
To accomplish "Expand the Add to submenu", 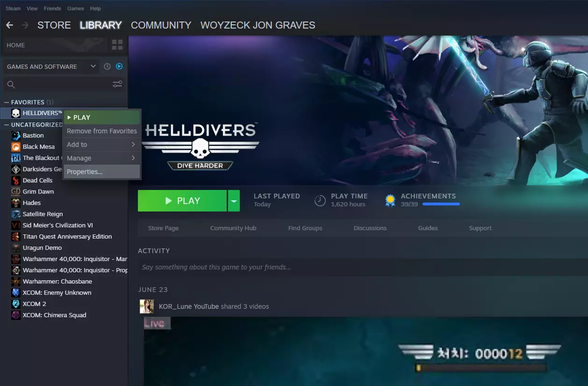I will pyautogui.click(x=102, y=145).
